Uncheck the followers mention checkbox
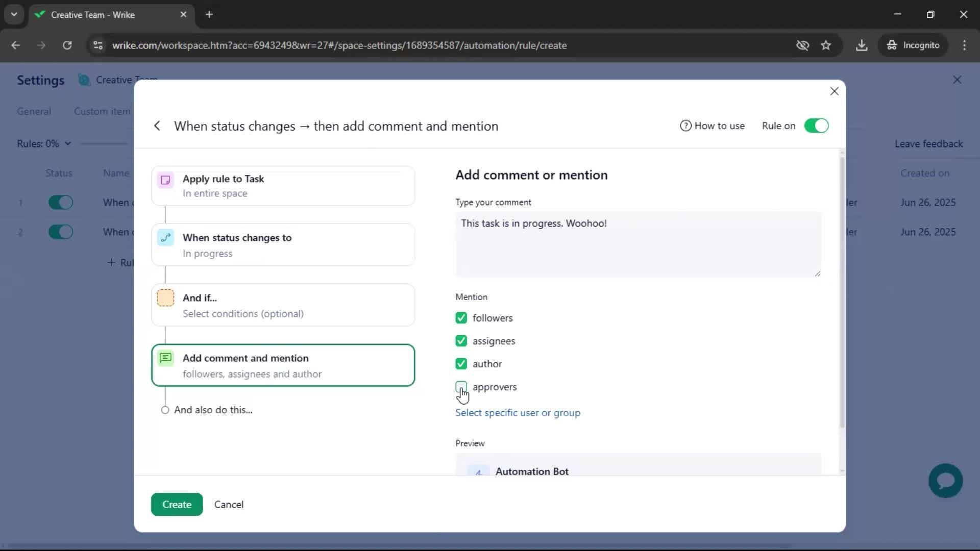The width and height of the screenshot is (980, 551). click(461, 318)
